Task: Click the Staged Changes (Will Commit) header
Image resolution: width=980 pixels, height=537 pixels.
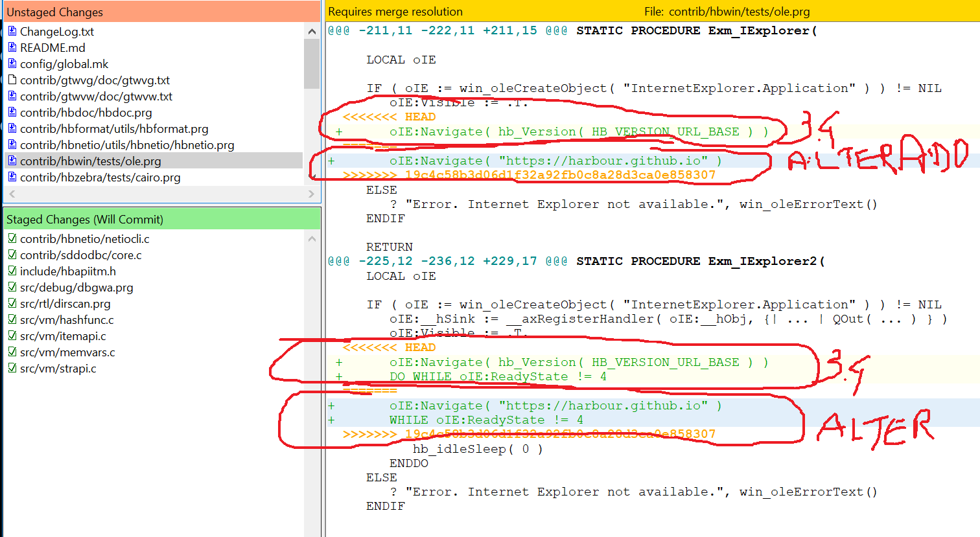Action: (161, 219)
